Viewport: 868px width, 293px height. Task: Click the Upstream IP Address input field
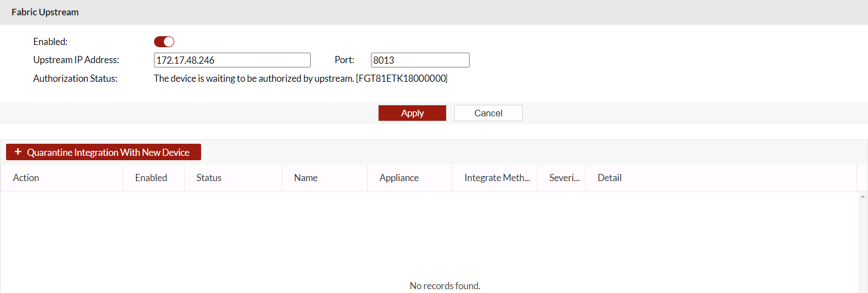point(232,60)
